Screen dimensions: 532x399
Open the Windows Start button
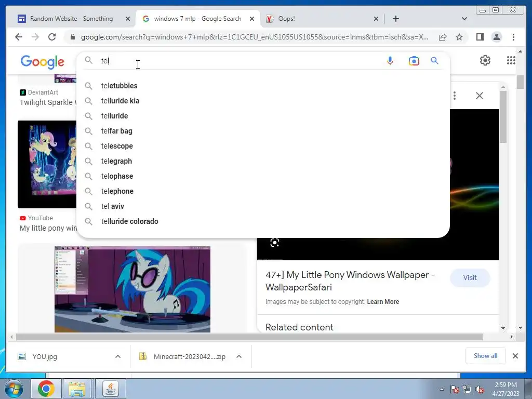tap(13, 389)
